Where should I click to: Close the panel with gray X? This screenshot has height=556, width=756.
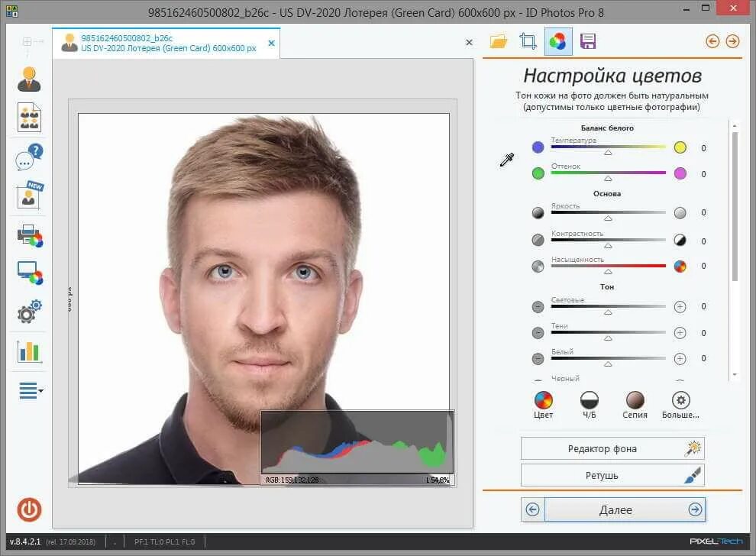469,43
